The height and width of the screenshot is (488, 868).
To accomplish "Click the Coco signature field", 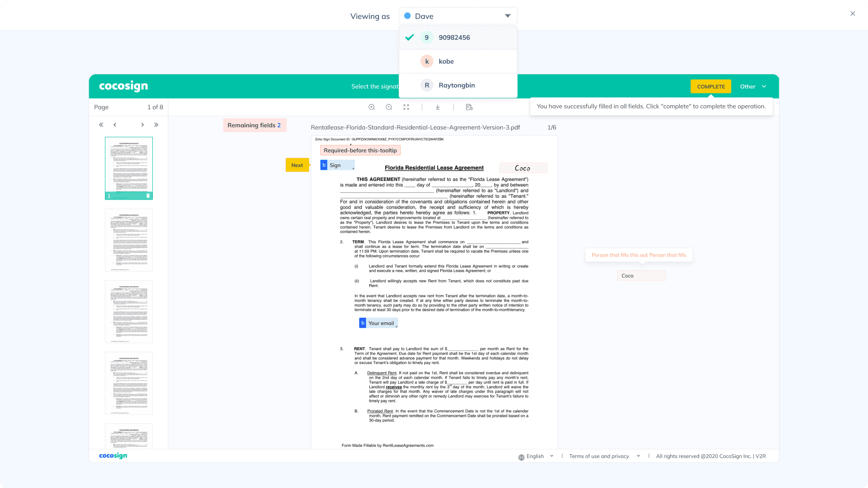I will pyautogui.click(x=523, y=168).
